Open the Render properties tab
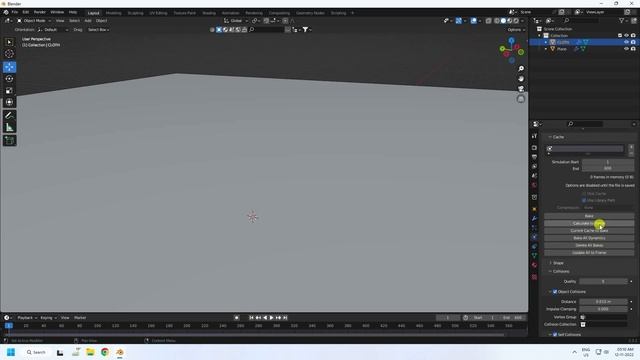This screenshot has height=360, width=640. point(534,148)
